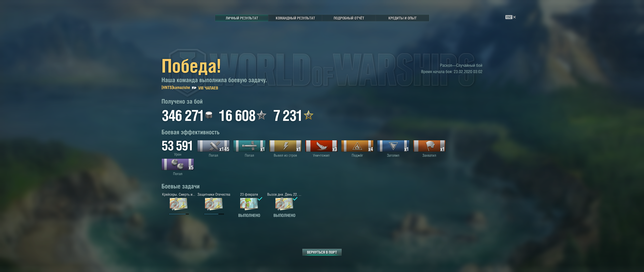Switch to Командный результат tab
644x272 pixels.
click(295, 18)
